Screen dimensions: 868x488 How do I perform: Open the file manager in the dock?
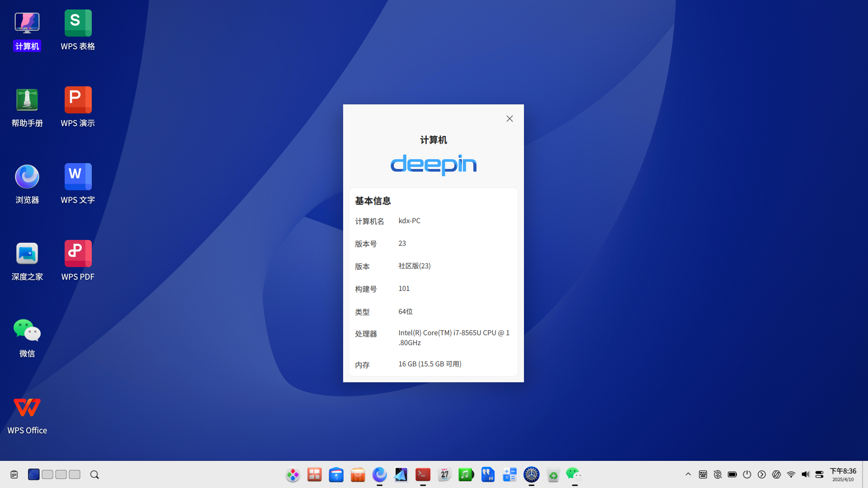pos(336,474)
